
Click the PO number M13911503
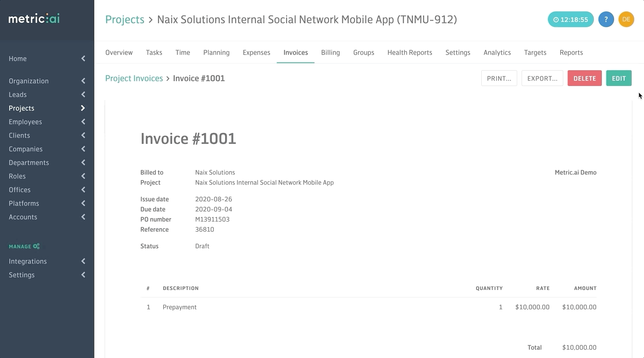(212, 219)
